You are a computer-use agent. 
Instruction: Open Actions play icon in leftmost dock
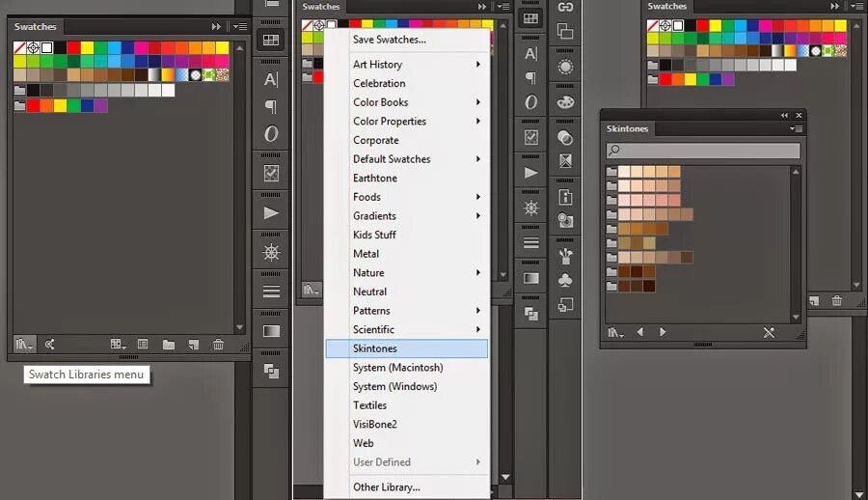(271, 213)
